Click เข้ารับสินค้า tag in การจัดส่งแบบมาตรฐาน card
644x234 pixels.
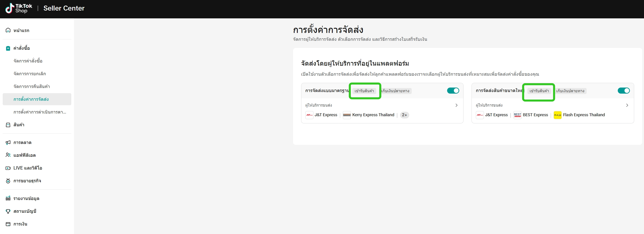tap(364, 91)
